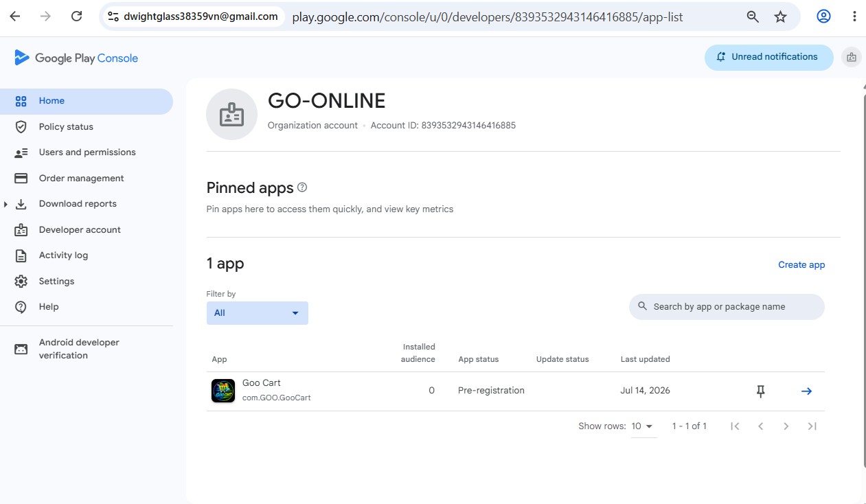Click the App status column header

[x=479, y=359]
